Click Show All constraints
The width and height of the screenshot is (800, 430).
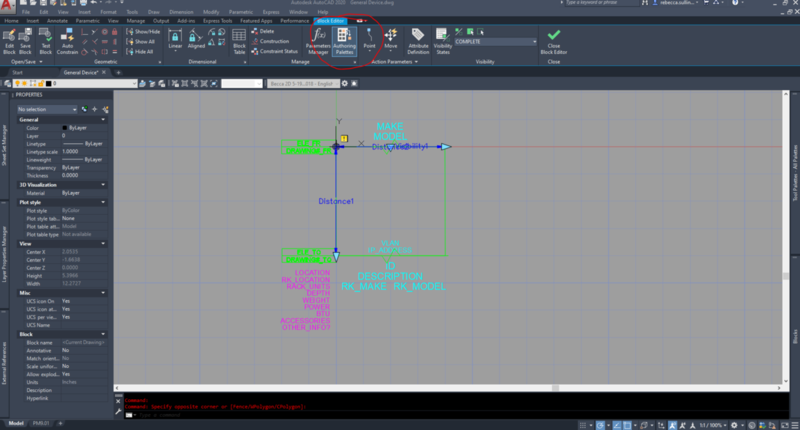pyautogui.click(x=141, y=42)
